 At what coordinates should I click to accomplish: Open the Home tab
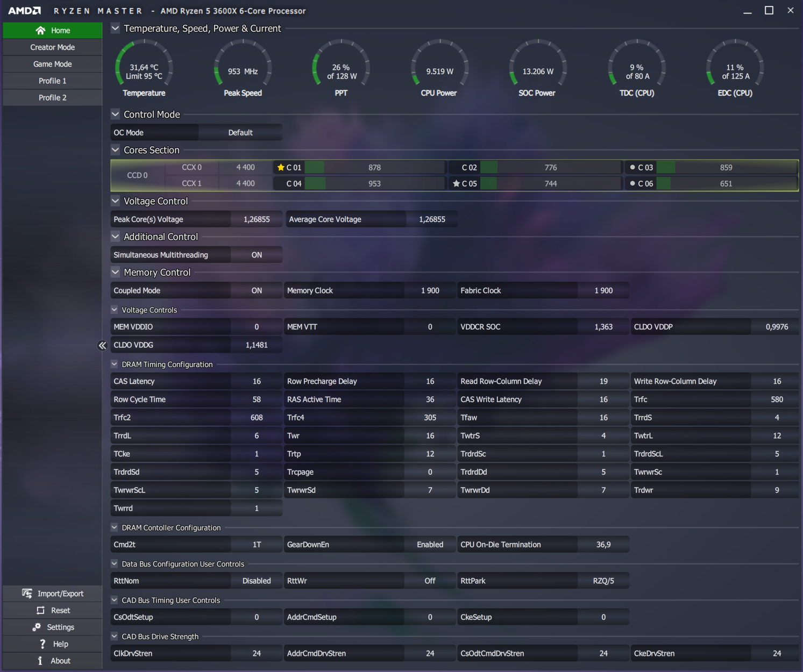pos(52,31)
